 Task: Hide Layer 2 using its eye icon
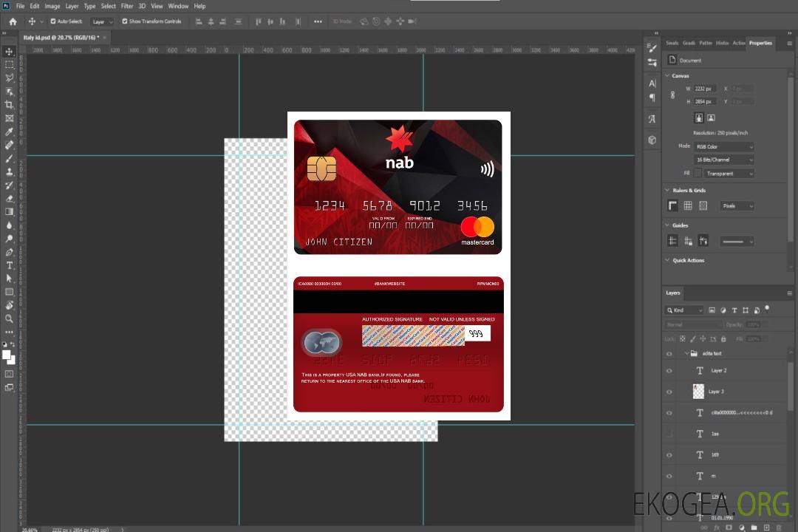point(669,371)
